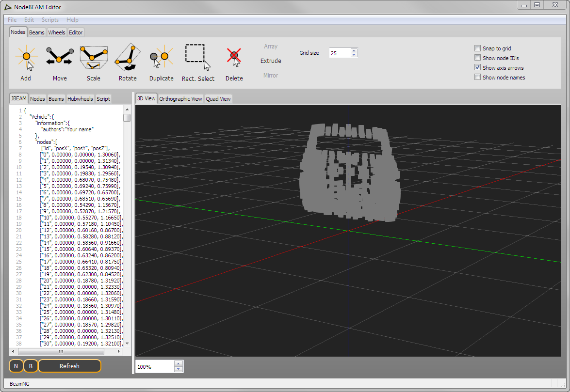Screen dimensions: 570x392
Task: Select the Duplicate node tool
Action: point(162,63)
